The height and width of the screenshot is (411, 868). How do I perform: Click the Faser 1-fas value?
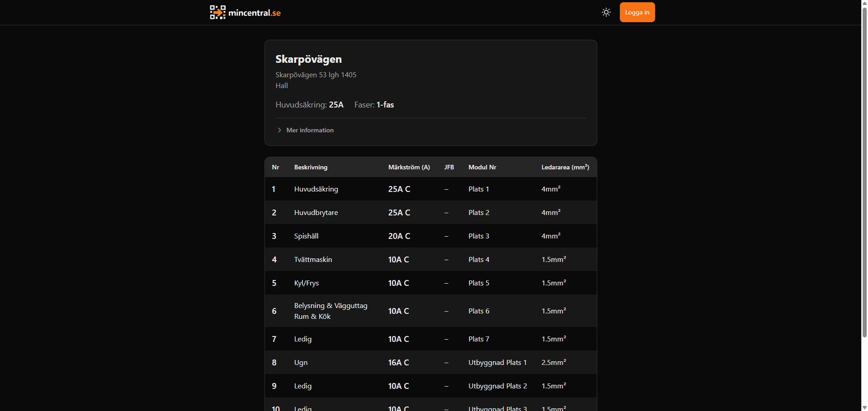pos(385,105)
